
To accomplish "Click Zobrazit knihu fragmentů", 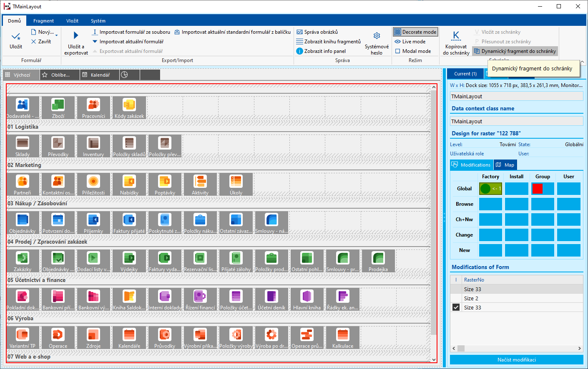I will 329,42.
